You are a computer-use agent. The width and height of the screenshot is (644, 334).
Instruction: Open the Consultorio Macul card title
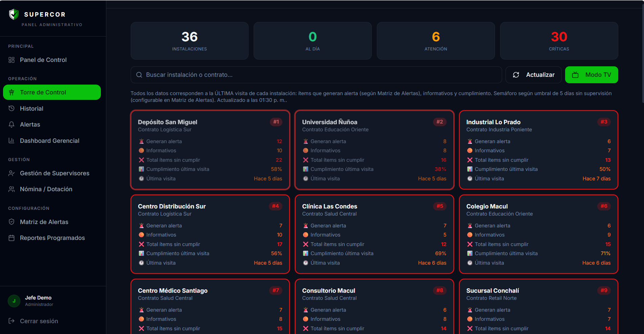click(329, 291)
